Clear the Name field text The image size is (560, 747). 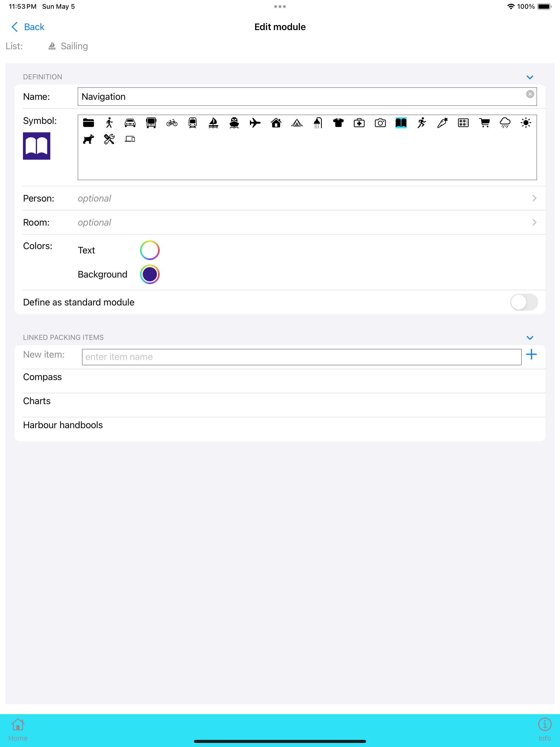coord(530,94)
